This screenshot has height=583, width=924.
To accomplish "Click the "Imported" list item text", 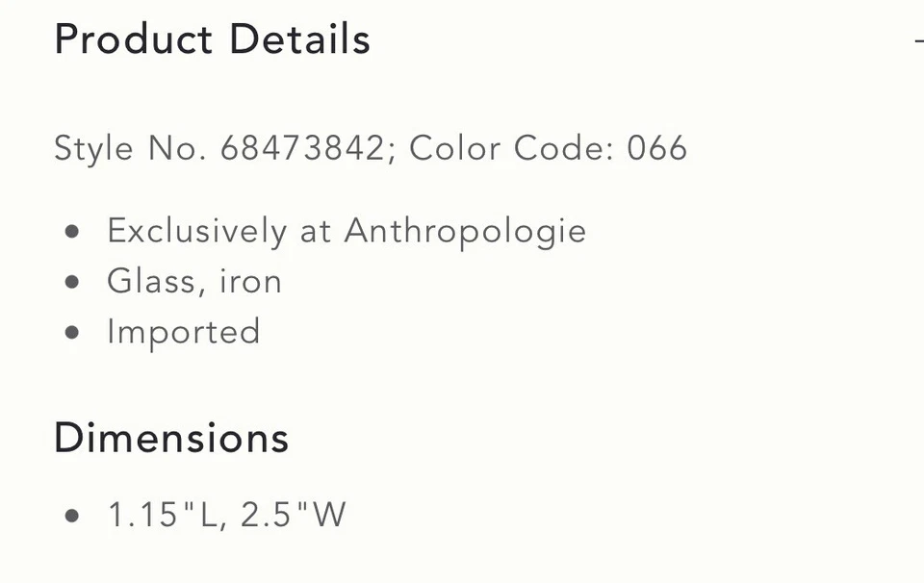I will (184, 332).
